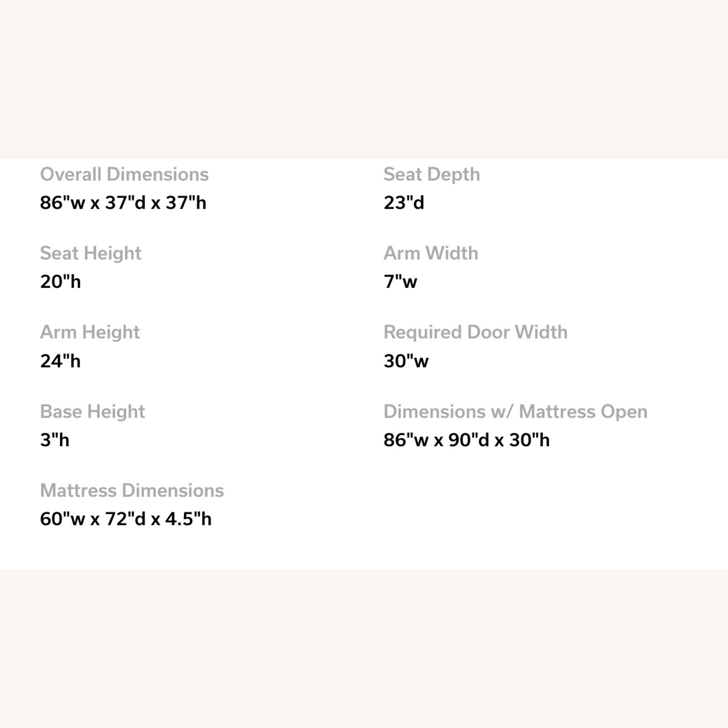The width and height of the screenshot is (728, 728).
Task: Click the Required Door Width label
Action: coord(476,332)
